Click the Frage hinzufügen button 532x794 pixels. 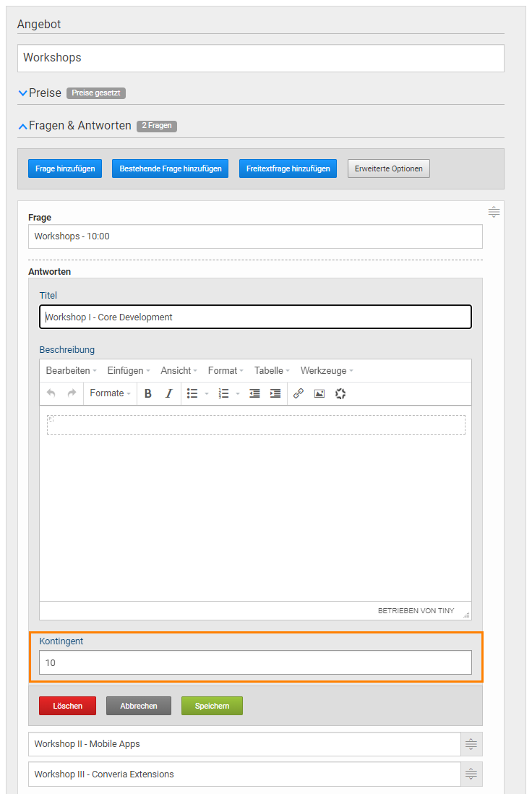click(65, 168)
